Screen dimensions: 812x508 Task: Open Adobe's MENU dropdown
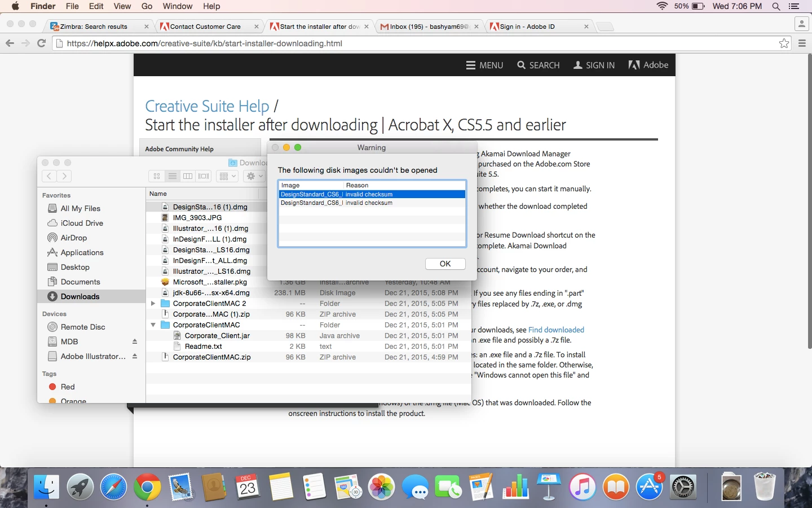point(484,65)
